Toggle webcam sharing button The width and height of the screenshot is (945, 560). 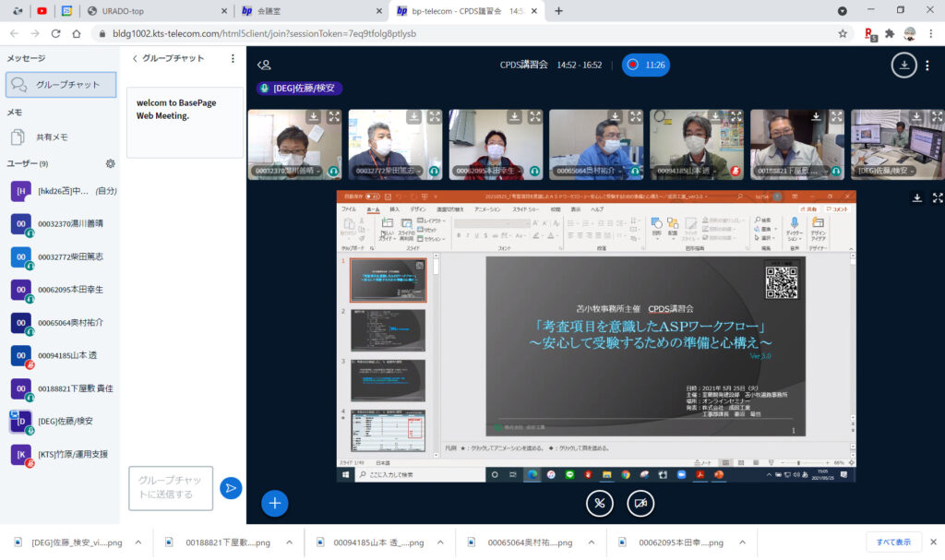click(x=640, y=503)
